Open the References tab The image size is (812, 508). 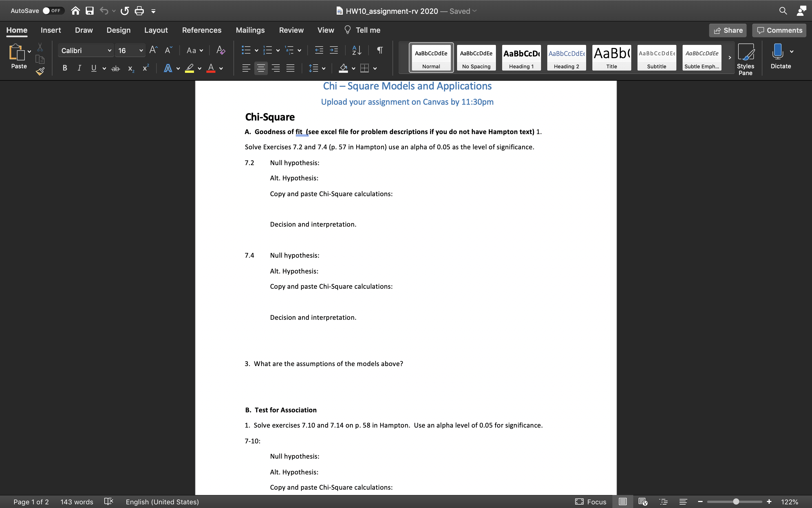coord(202,30)
